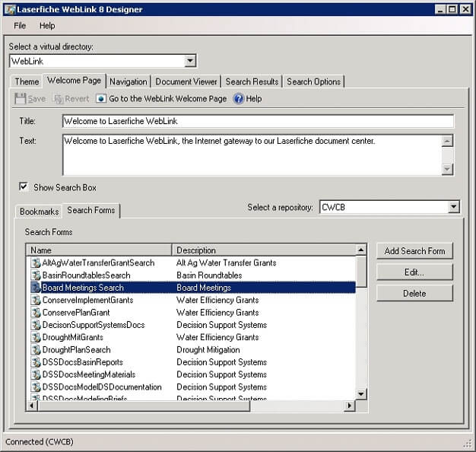The image size is (476, 452).
Task: Open the Bookmarks sub-tab
Action: (39, 212)
